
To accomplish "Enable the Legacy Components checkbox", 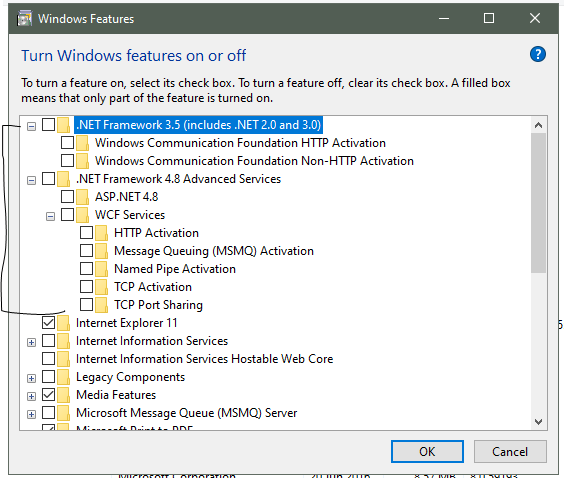I will (x=49, y=376).
